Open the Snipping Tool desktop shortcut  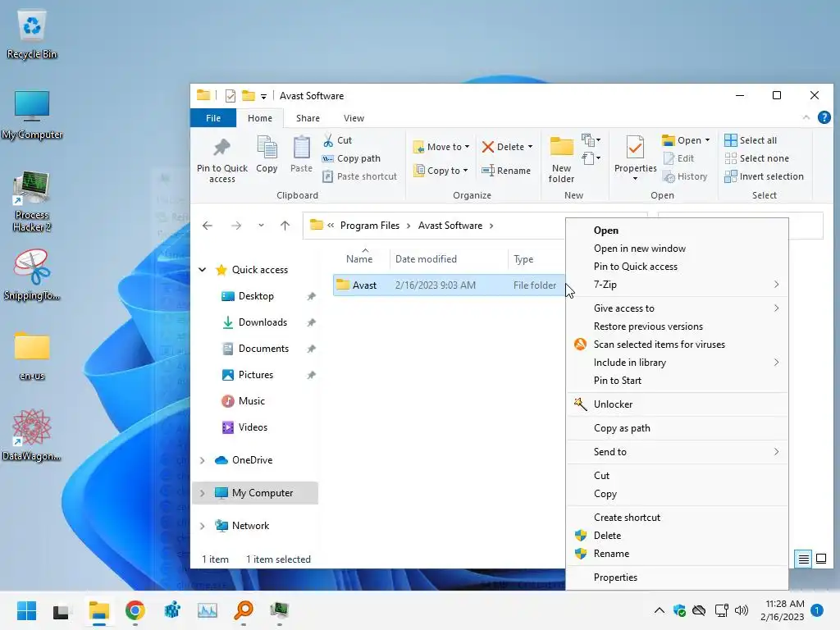click(32, 274)
